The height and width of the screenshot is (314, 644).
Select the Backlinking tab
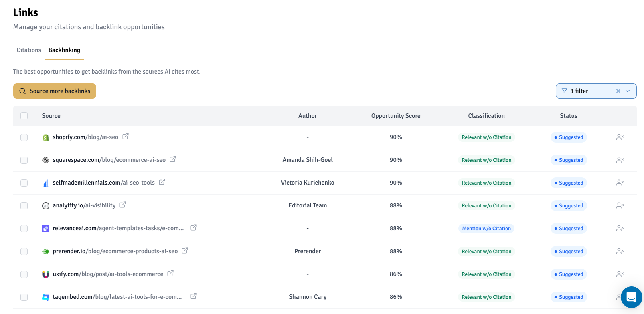coord(64,50)
